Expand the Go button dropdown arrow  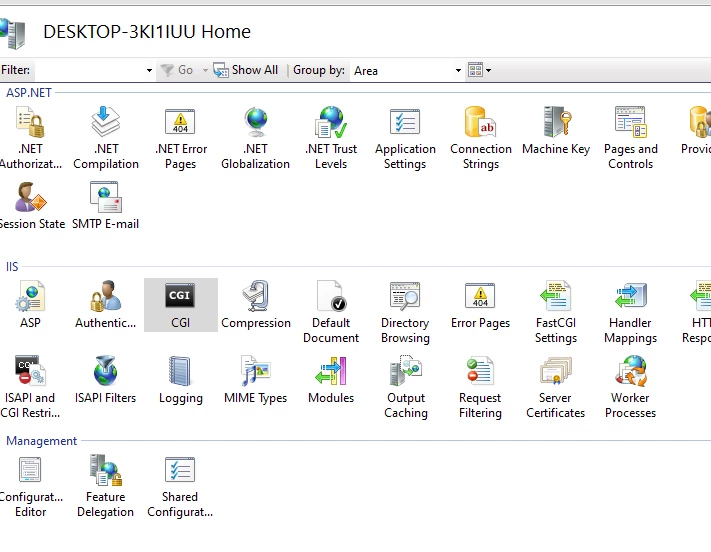[205, 70]
